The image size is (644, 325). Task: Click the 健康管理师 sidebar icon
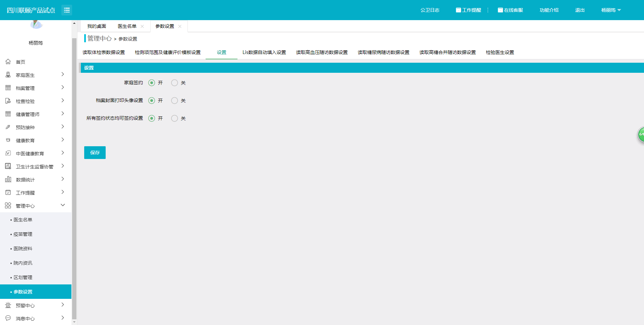pyautogui.click(x=8, y=114)
